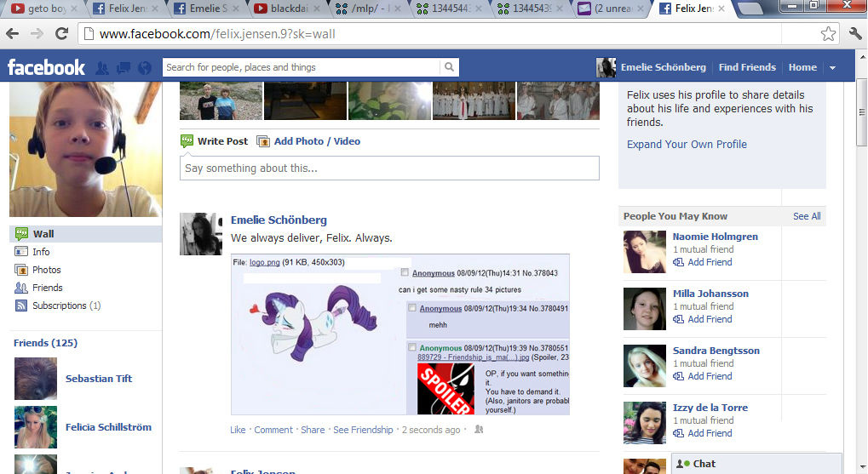The image size is (868, 474).
Task: Reload the page with refresh icon
Action: click(x=61, y=34)
